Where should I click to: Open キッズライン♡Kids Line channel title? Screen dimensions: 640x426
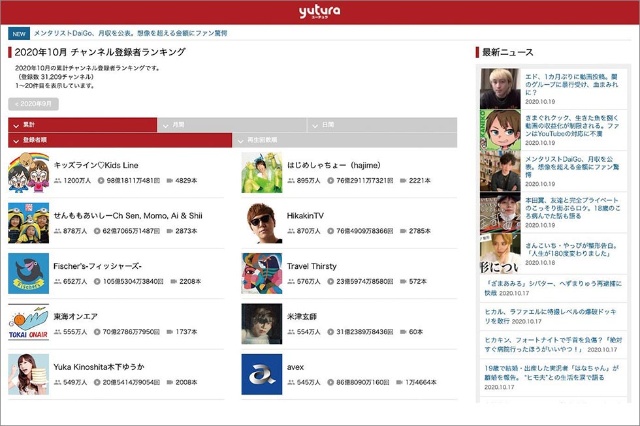coord(96,165)
